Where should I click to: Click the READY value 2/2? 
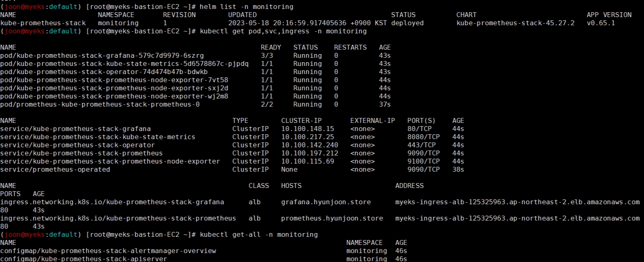pyautogui.click(x=267, y=104)
